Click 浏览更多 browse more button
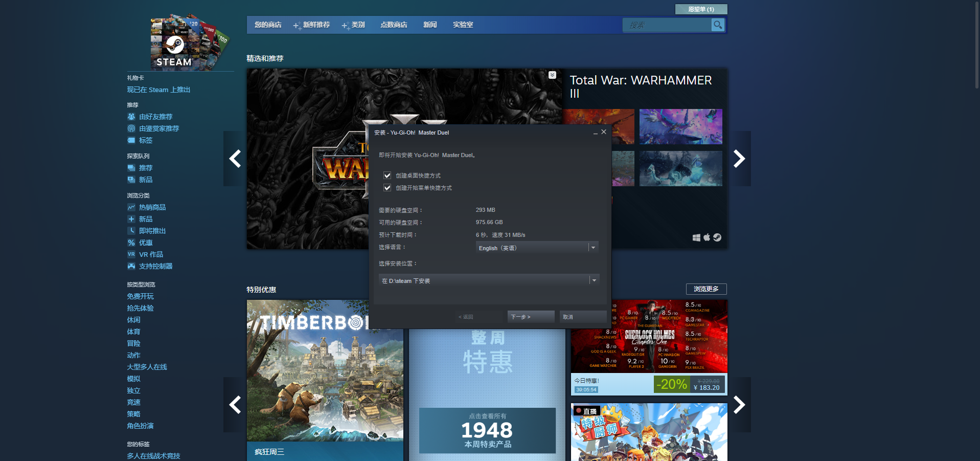The image size is (980, 461). tap(706, 289)
